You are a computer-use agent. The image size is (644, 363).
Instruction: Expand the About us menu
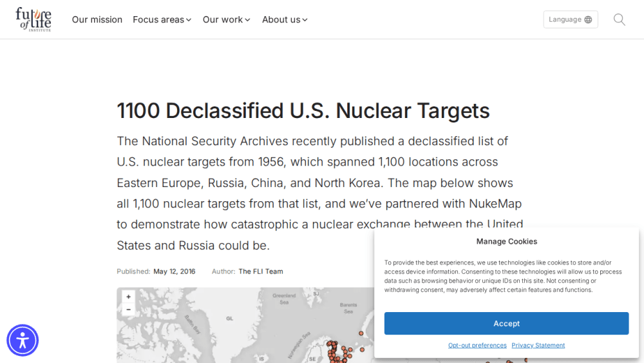pos(285,20)
